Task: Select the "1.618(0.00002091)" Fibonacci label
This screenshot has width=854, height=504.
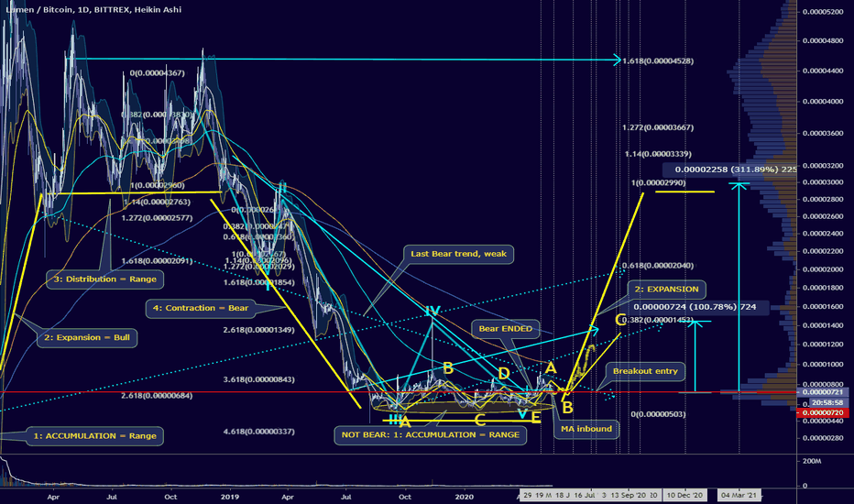Action: 157,261
